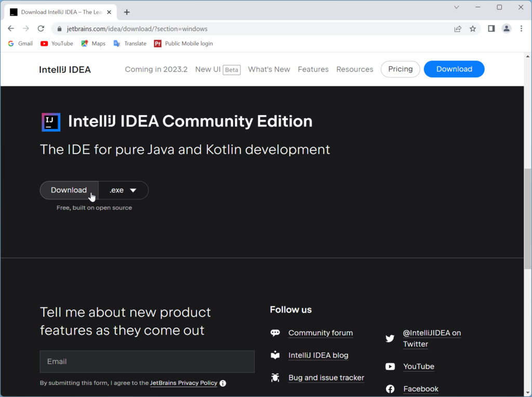Open Translate bookmark
The image size is (532, 397).
point(130,44)
